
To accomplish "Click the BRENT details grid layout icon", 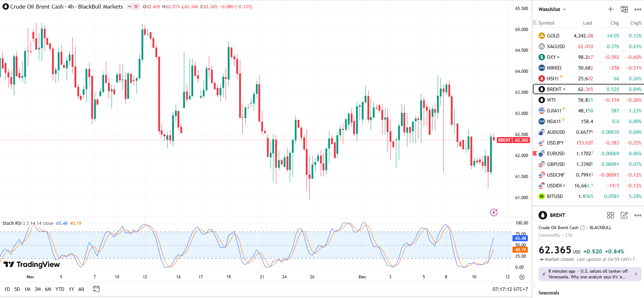I will click(x=610, y=215).
